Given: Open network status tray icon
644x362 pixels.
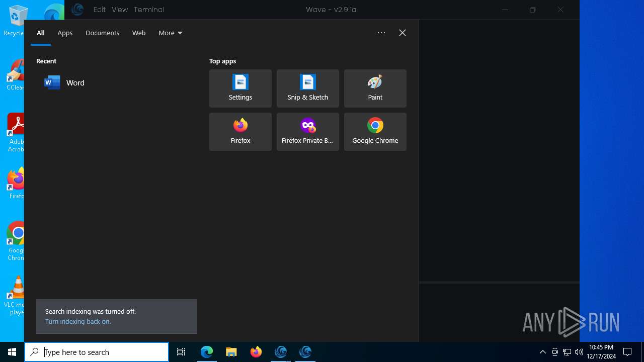Looking at the screenshot, I should pyautogui.click(x=567, y=352).
